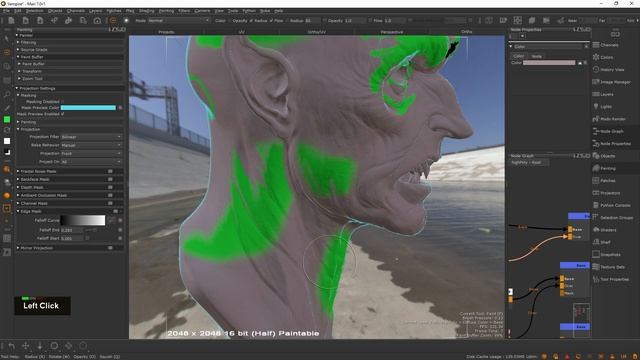Click the first document icon in top toolbar
This screenshot has width=640, height=360.
coord(11,20)
